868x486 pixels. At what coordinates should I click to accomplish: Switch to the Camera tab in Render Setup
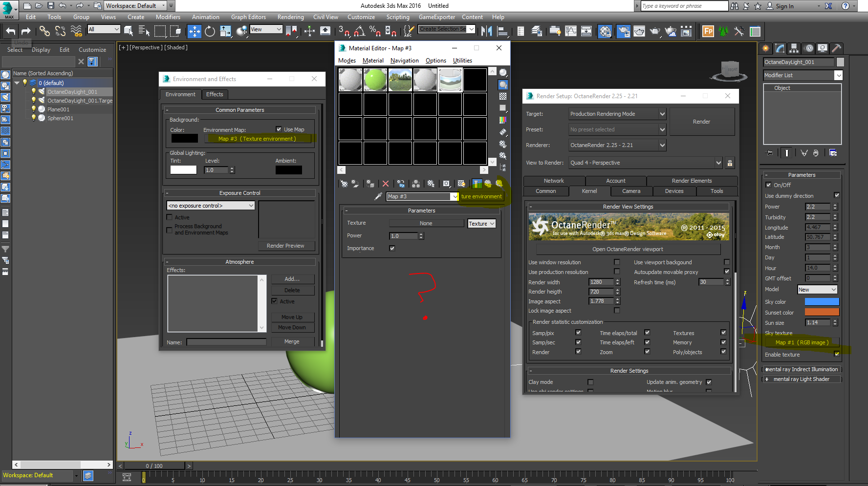click(631, 191)
